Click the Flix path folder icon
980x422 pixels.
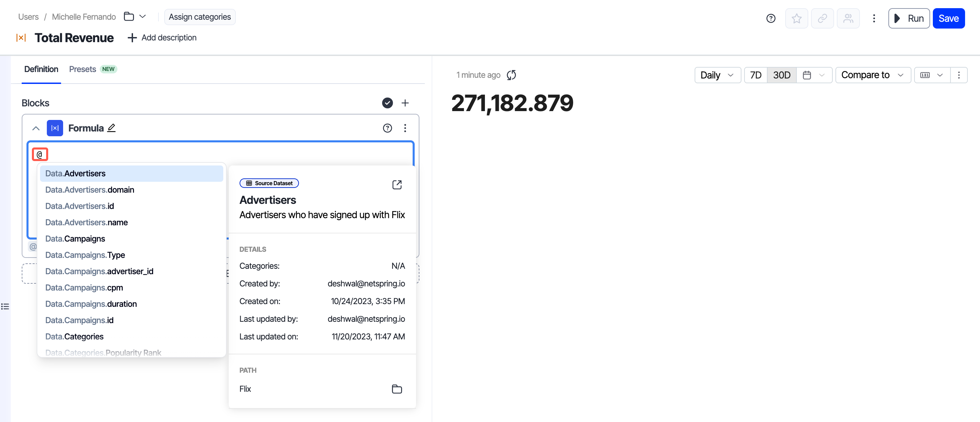tap(397, 389)
